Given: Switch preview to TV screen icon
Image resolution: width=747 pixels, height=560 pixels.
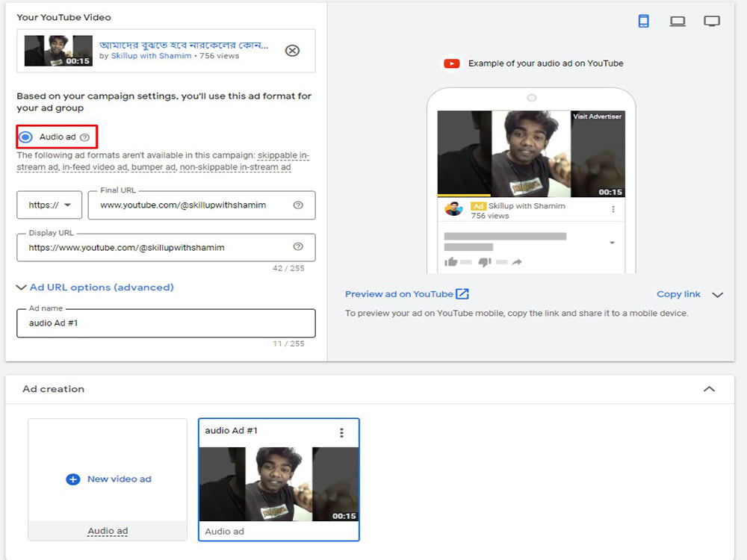Looking at the screenshot, I should click(712, 21).
